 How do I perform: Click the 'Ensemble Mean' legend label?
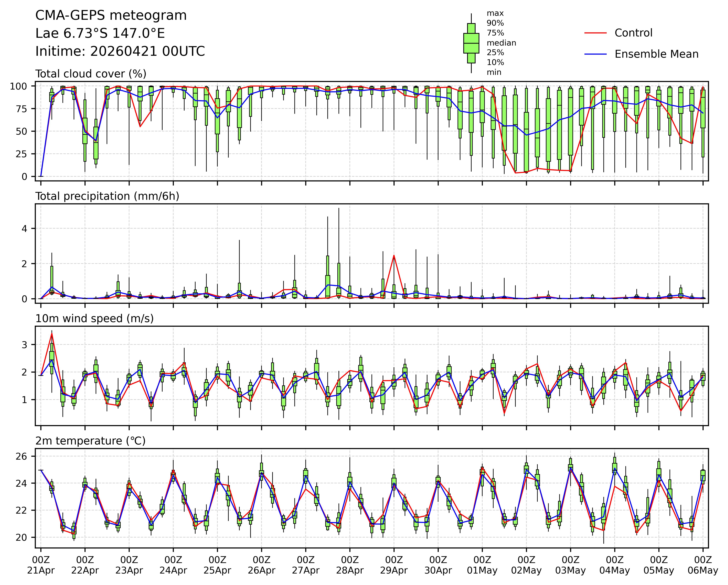pyautogui.click(x=656, y=54)
